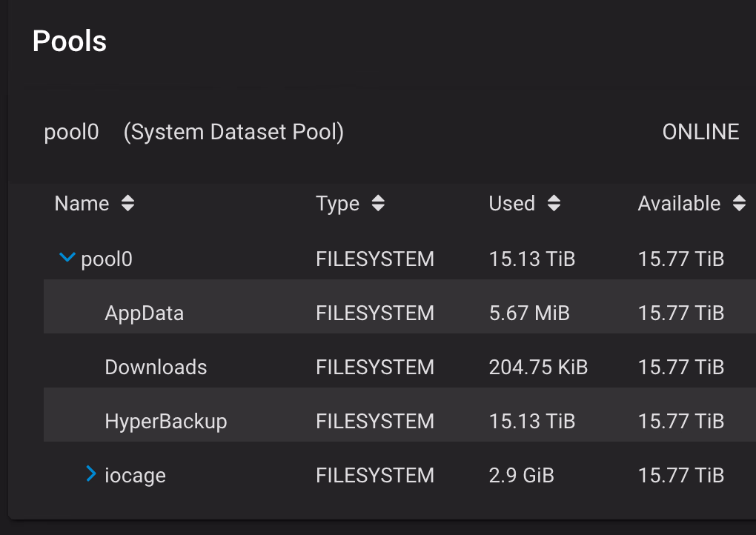The width and height of the screenshot is (756, 535).
Task: Click HyperBackup's 15.13 TiB used value
Action: coord(531,421)
